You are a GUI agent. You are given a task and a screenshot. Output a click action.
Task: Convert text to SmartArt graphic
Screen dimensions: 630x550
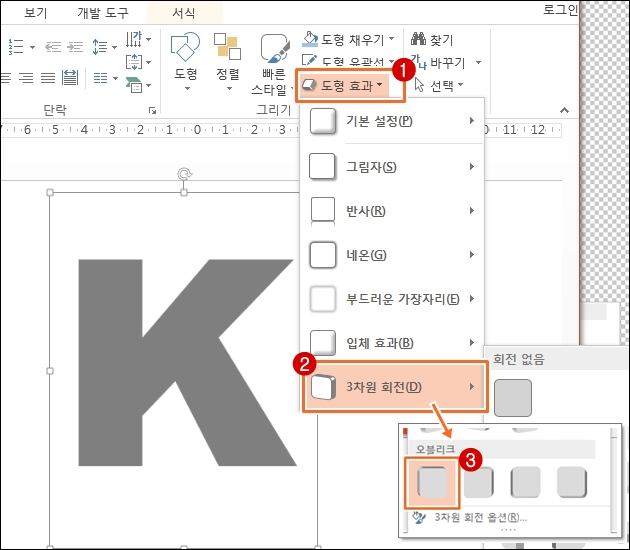pyautogui.click(x=138, y=85)
